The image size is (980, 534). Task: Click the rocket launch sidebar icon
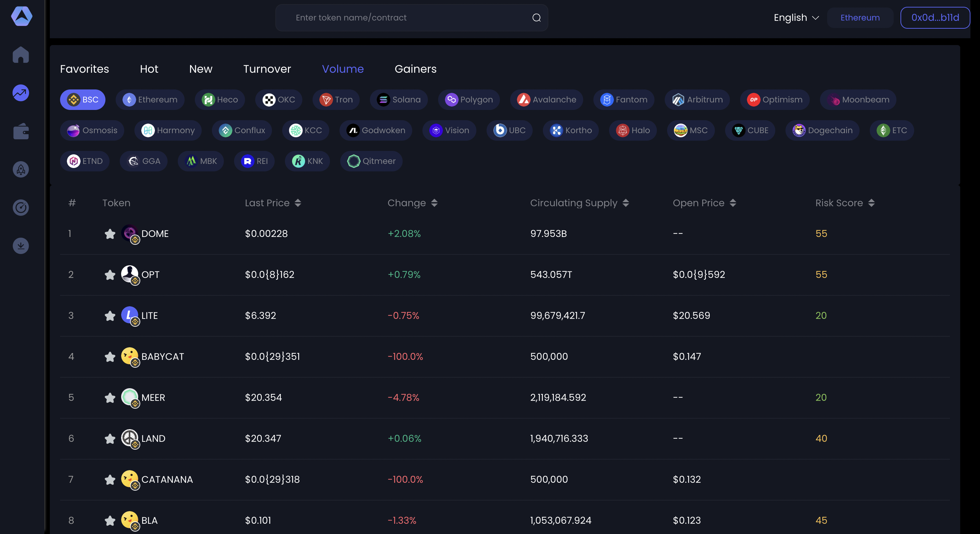click(21, 169)
